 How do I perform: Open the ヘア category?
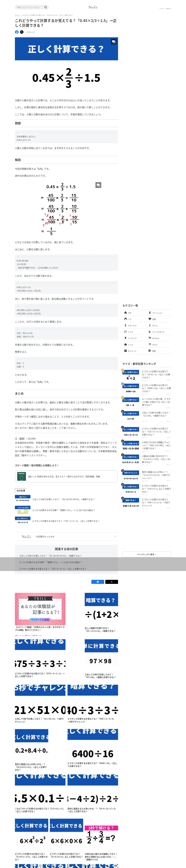[x=135, y=319]
